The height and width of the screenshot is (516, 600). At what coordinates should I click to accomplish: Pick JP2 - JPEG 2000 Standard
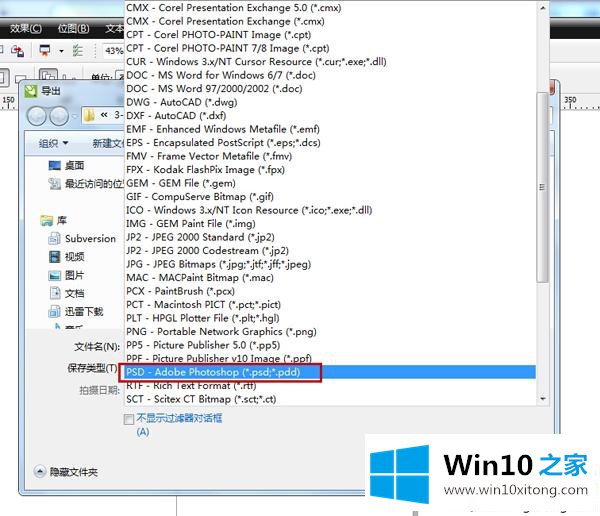coord(331,237)
